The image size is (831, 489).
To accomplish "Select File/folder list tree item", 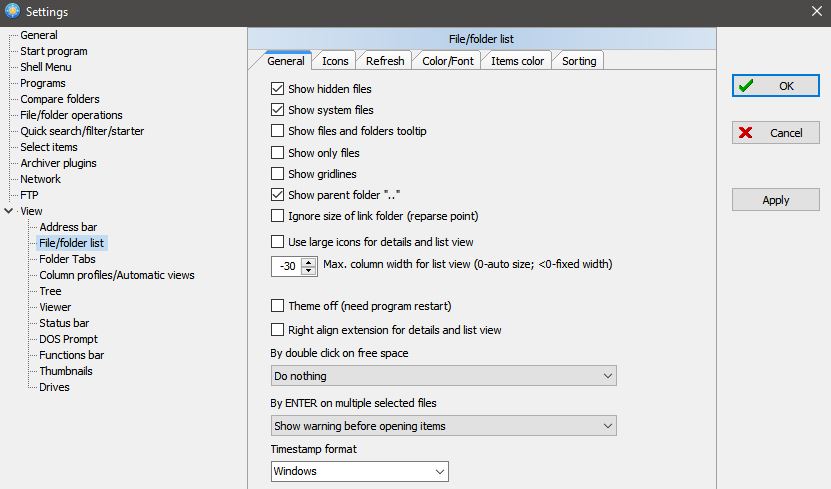I will pyautogui.click(x=72, y=243).
